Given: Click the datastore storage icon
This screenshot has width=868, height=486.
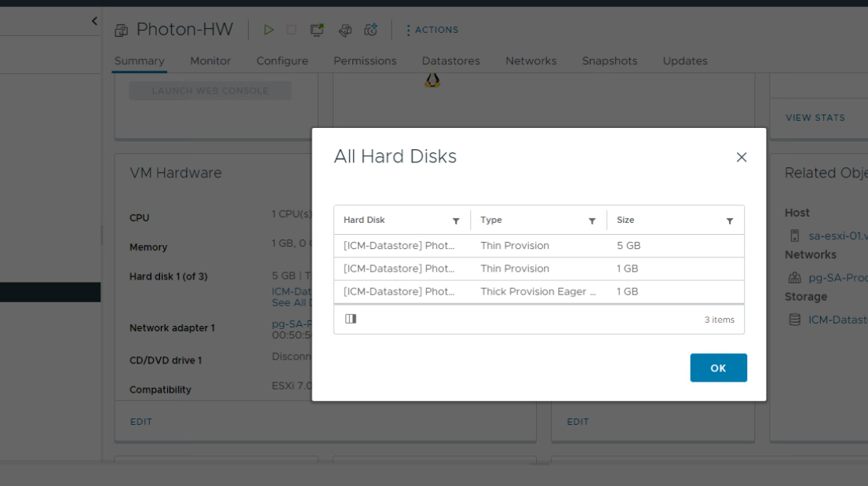Looking at the screenshot, I should [x=795, y=320].
